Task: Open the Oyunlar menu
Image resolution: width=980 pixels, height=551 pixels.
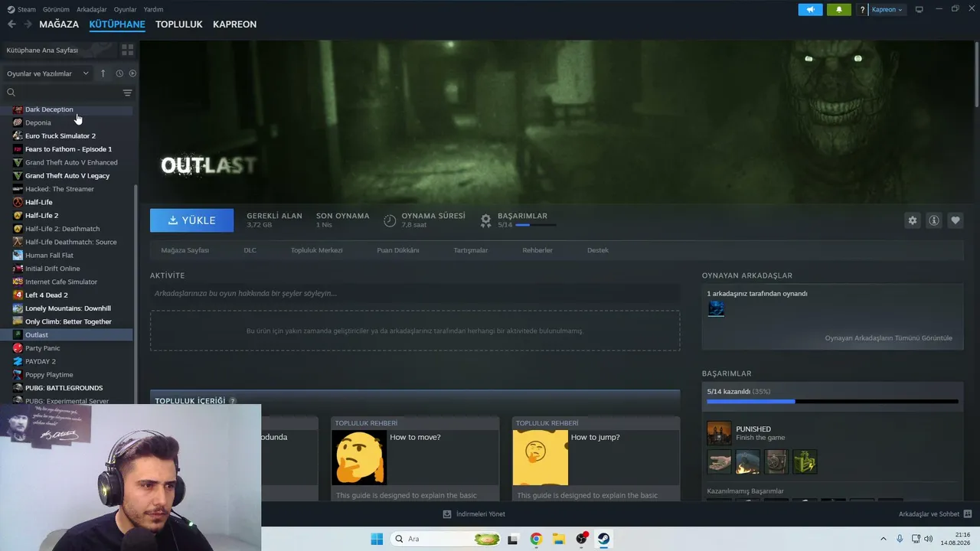Action: pyautogui.click(x=126, y=10)
